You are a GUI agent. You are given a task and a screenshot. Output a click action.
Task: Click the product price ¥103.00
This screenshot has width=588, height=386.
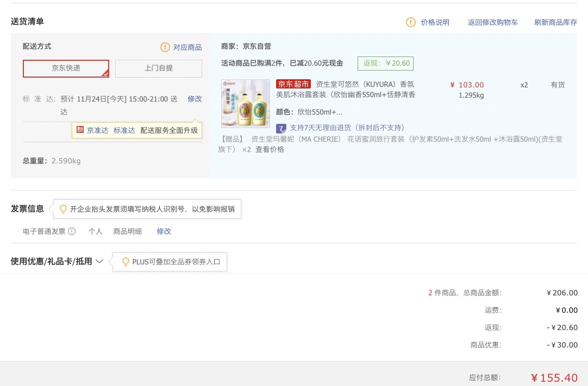[x=467, y=85]
